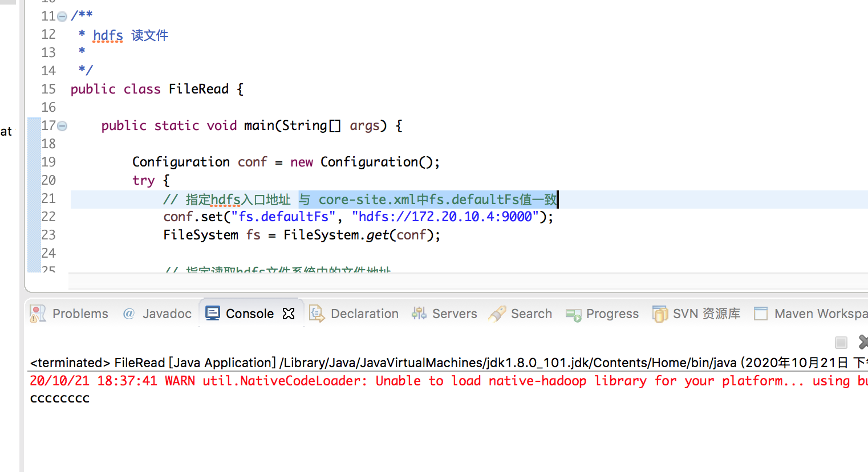This screenshot has height=472, width=868.
Task: Click the Declaration tab icon
Action: pos(317,314)
